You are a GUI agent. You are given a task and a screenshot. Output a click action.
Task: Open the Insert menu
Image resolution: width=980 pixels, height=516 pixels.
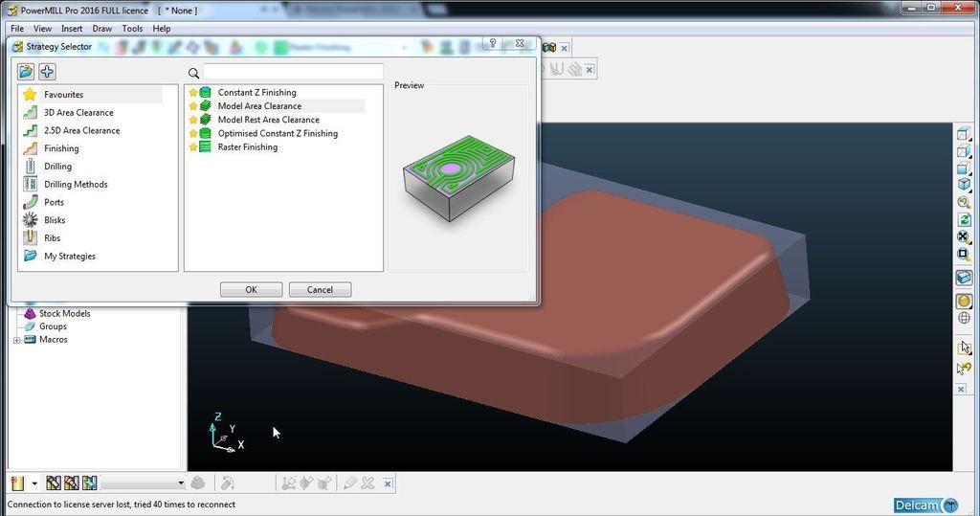(72, 29)
